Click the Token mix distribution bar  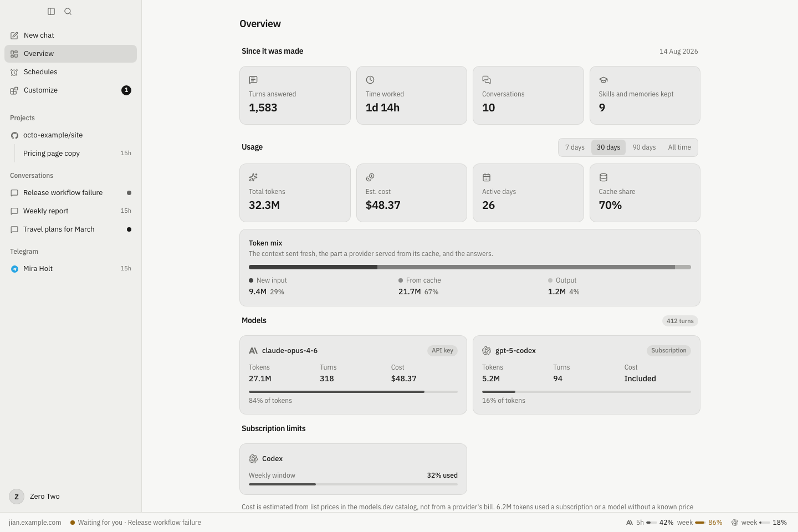[x=470, y=267]
